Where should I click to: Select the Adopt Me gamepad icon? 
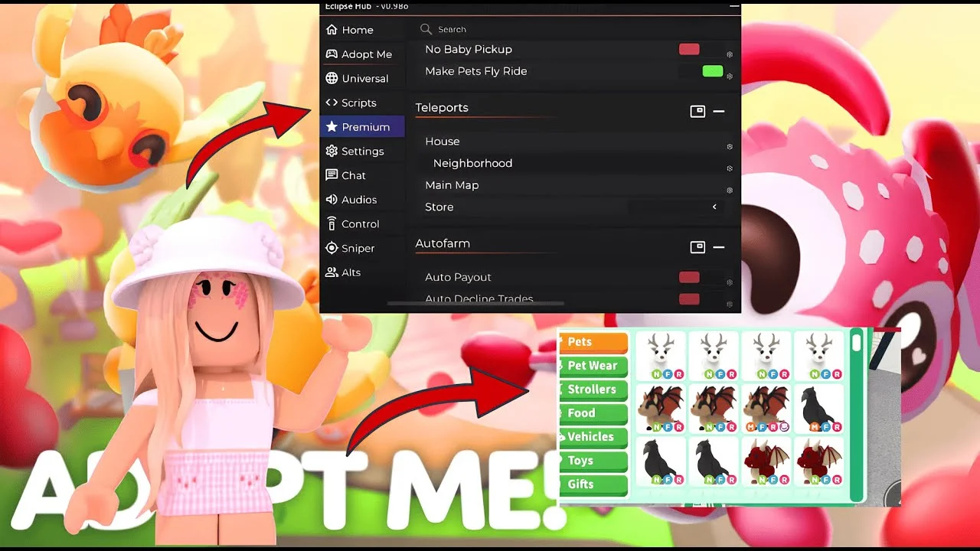[x=332, y=54]
